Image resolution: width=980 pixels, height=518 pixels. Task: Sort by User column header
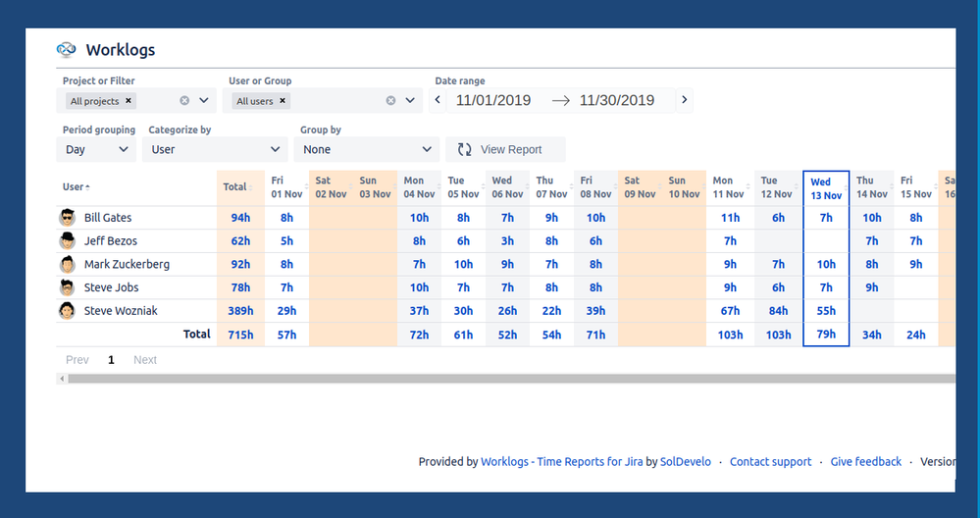coord(76,186)
